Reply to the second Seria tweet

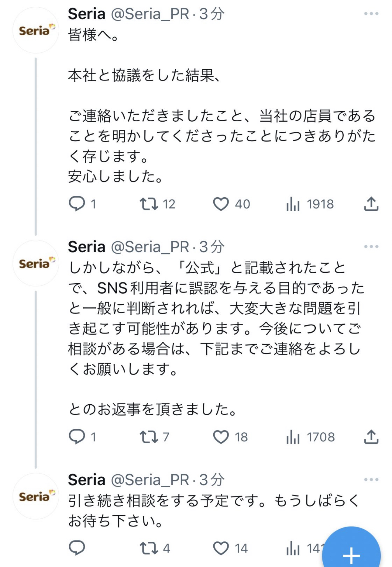click(77, 437)
